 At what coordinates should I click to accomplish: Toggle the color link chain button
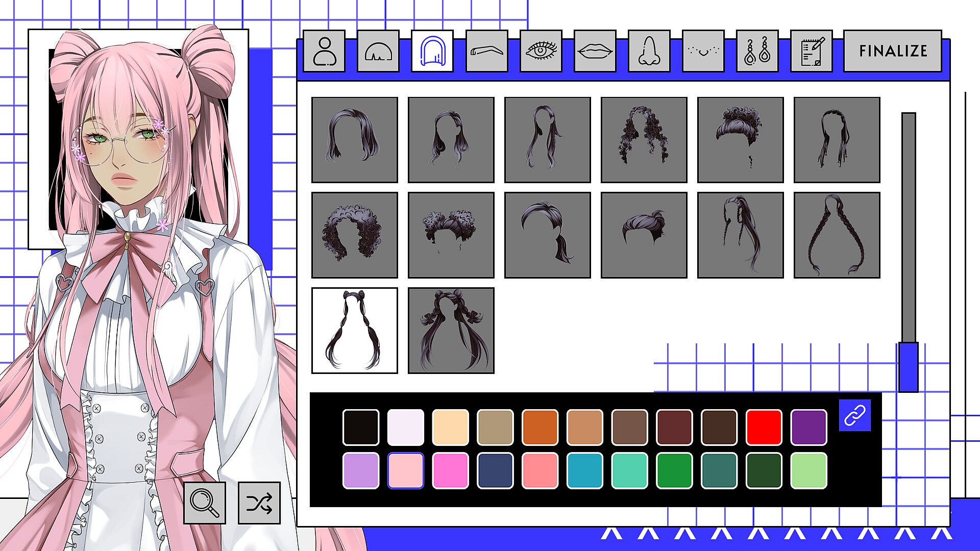[854, 415]
